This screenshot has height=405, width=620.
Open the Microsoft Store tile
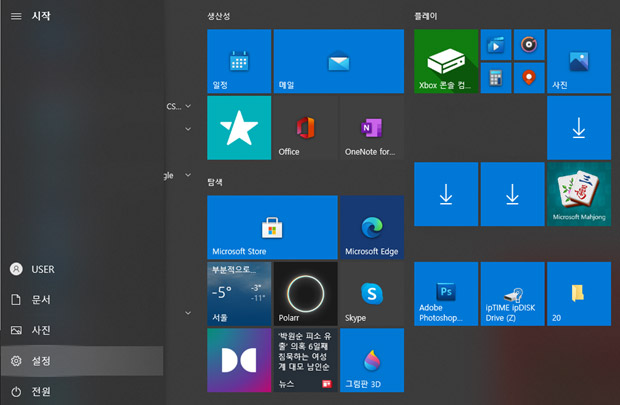coord(271,228)
